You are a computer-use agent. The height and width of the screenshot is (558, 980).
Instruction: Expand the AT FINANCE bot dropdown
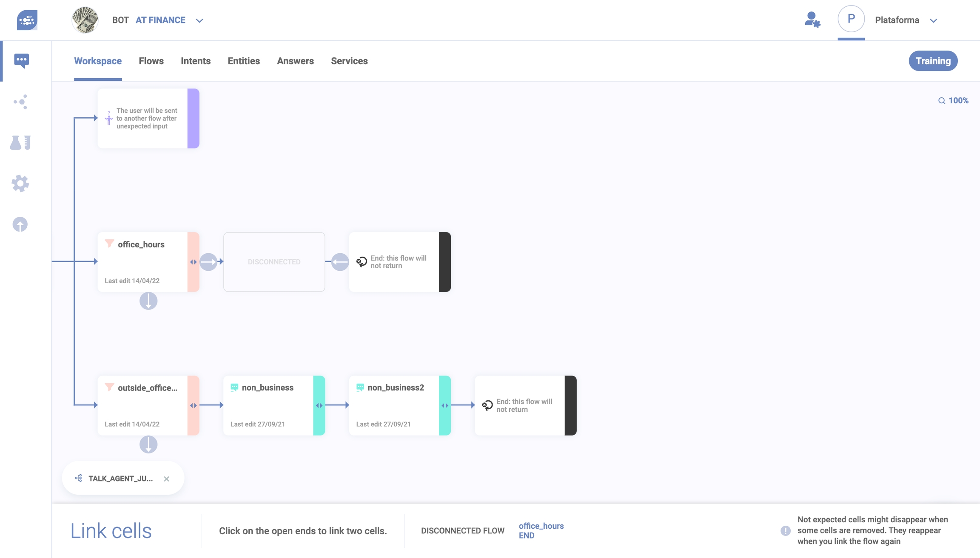199,20
